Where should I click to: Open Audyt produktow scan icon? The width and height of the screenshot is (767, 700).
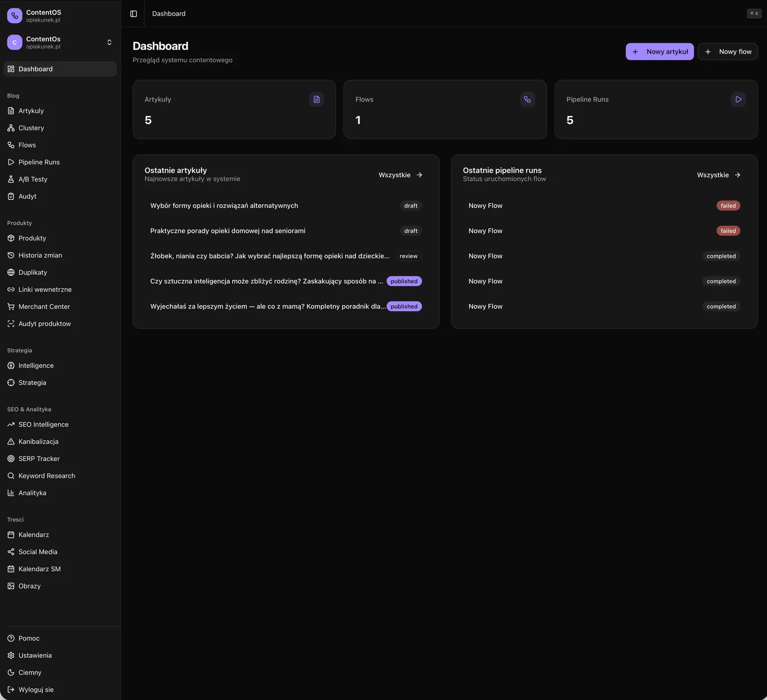click(x=11, y=324)
